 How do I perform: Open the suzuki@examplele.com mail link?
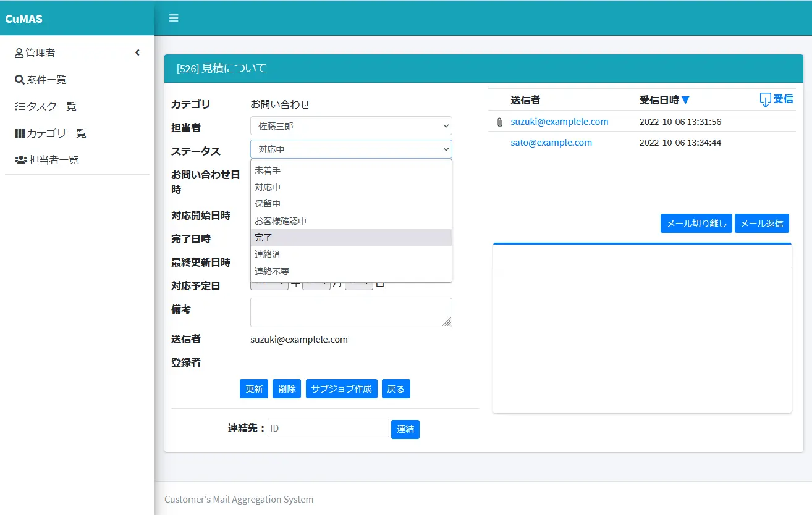559,122
